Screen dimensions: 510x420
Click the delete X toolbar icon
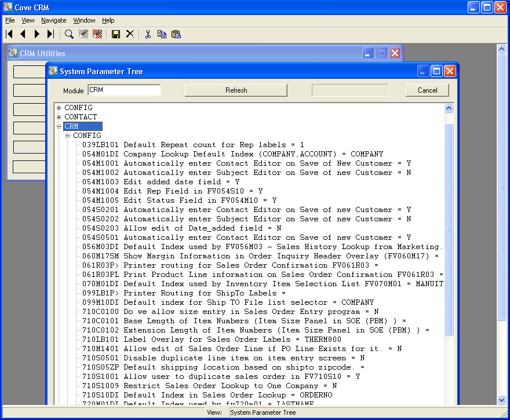130,34
